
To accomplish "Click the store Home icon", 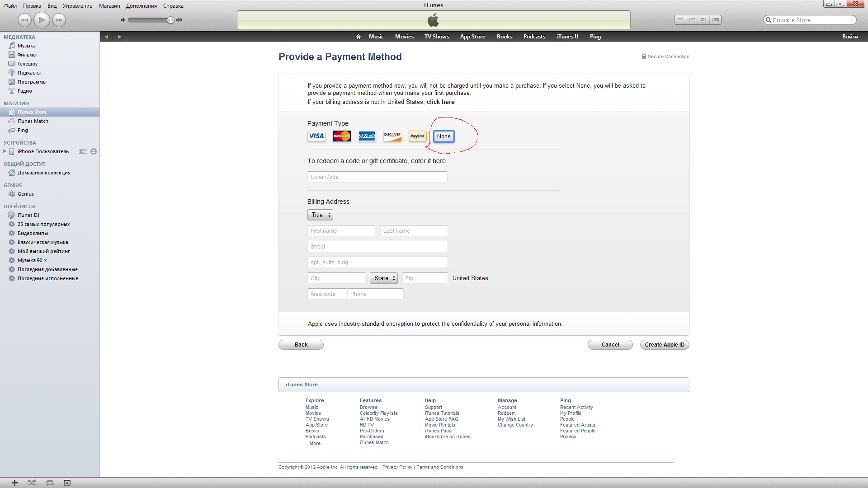I will [358, 37].
